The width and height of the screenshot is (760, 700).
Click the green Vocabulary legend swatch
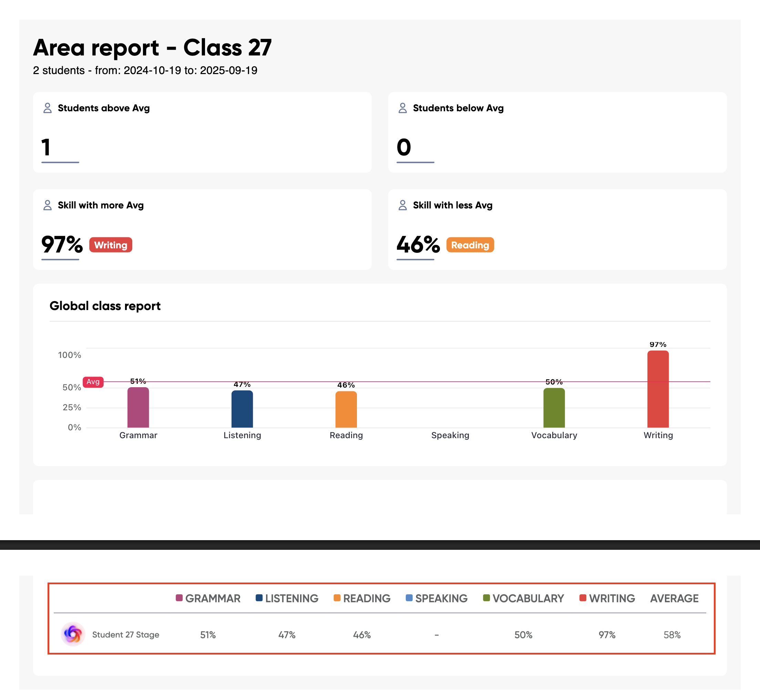point(486,598)
